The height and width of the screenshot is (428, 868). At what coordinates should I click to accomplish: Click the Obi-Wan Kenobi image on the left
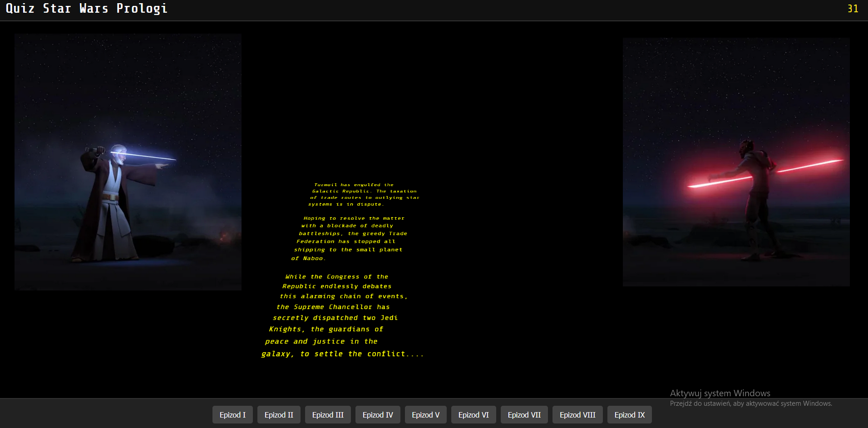pos(128,162)
